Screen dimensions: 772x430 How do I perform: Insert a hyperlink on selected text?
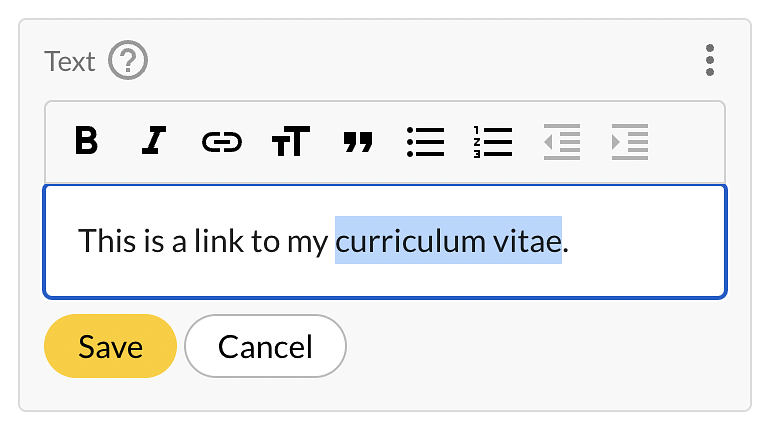(x=221, y=142)
